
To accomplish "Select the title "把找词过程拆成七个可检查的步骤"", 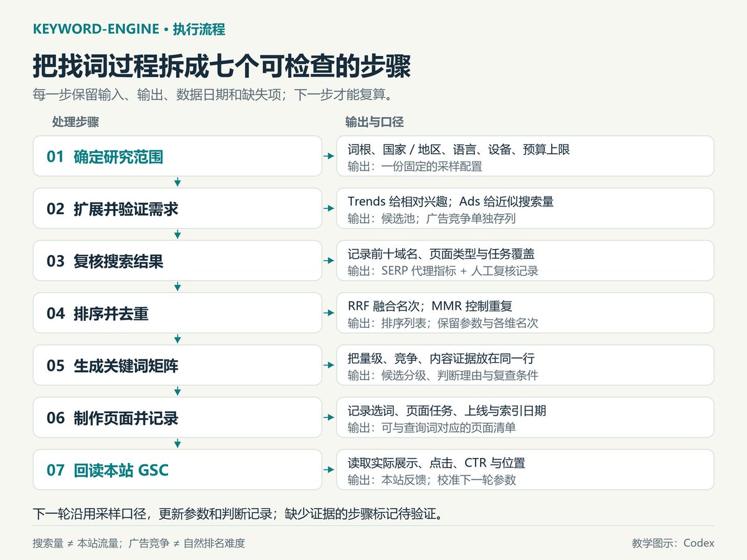I will point(222,66).
